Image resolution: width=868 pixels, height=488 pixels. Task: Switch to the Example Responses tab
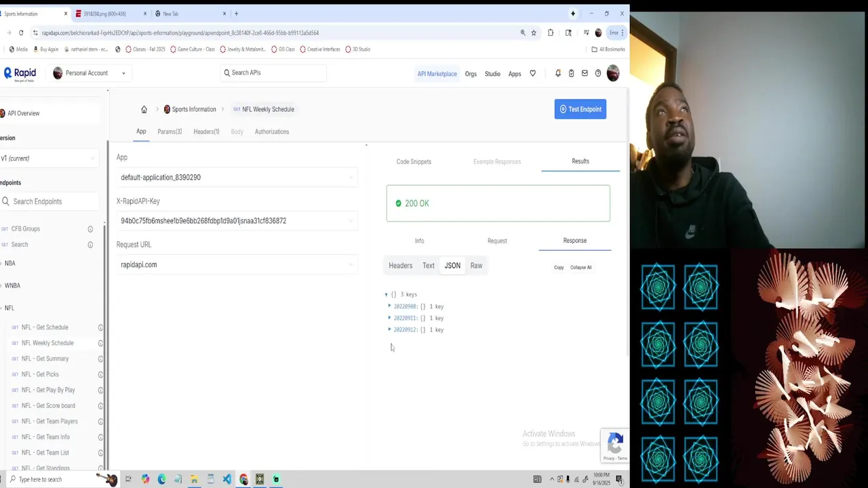coord(497,162)
